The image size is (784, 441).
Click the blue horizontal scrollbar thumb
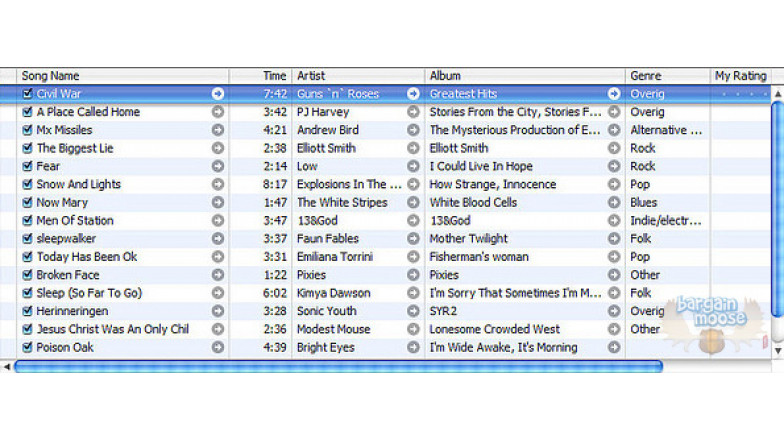click(x=338, y=366)
